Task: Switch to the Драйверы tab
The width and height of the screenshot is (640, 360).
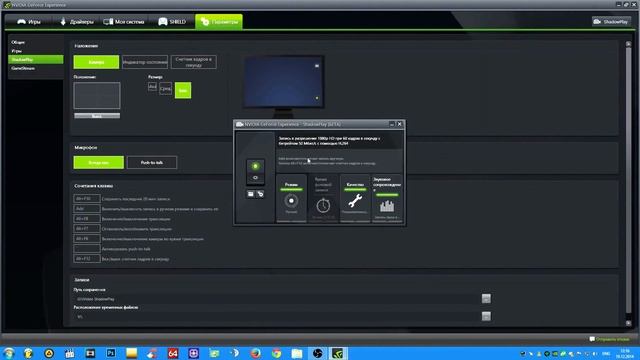Action: 77,22
